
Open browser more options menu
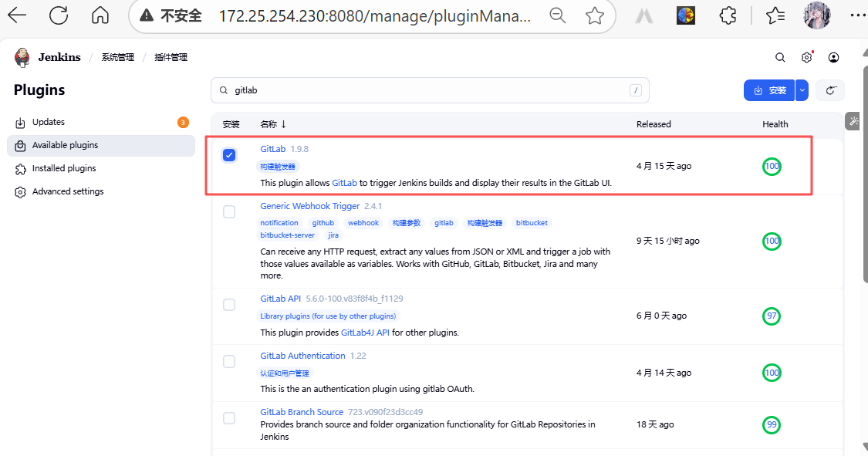(858, 15)
